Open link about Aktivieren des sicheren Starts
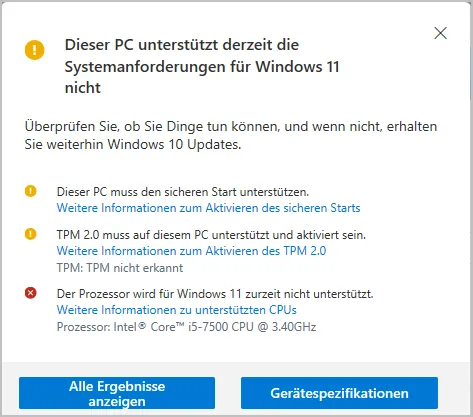This screenshot has width=473, height=417. pyautogui.click(x=208, y=208)
